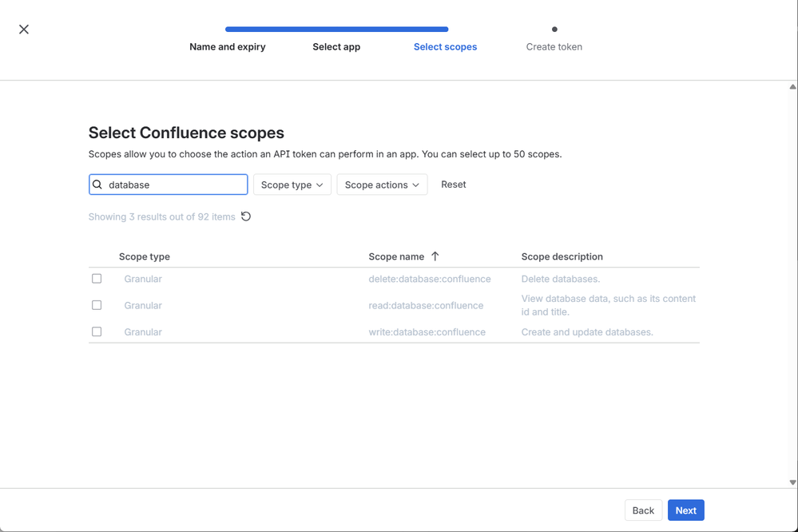Click Reset to clear filters

454,185
